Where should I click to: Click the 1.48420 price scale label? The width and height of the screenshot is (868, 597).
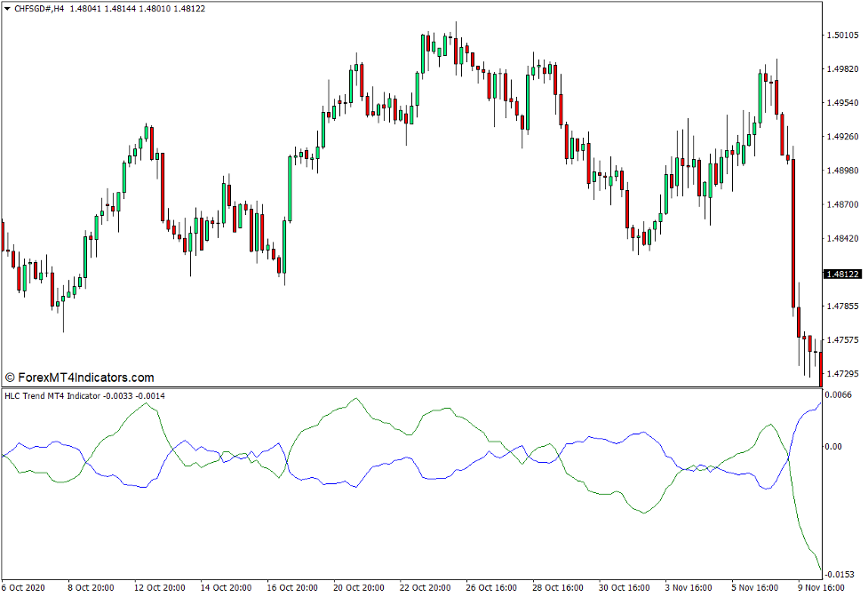point(840,238)
